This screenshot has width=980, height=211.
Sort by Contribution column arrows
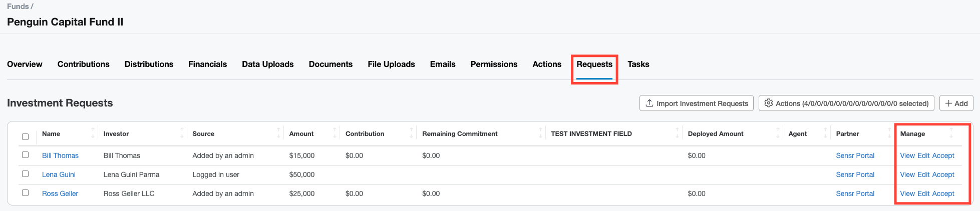411,133
